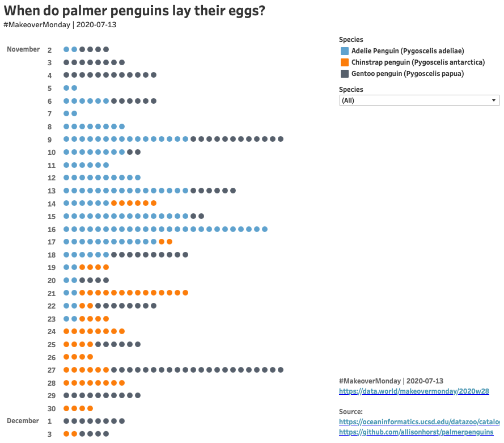Click the last orange dot in November 21 row

[185, 293]
